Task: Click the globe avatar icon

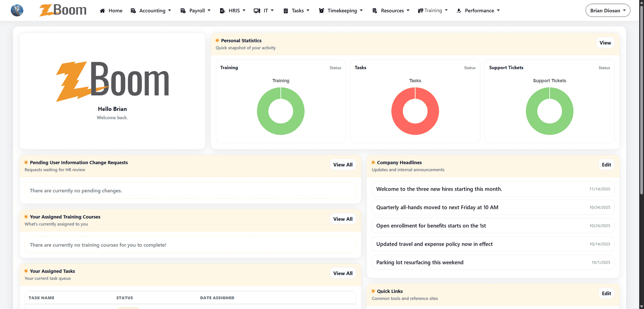Action: point(17,10)
